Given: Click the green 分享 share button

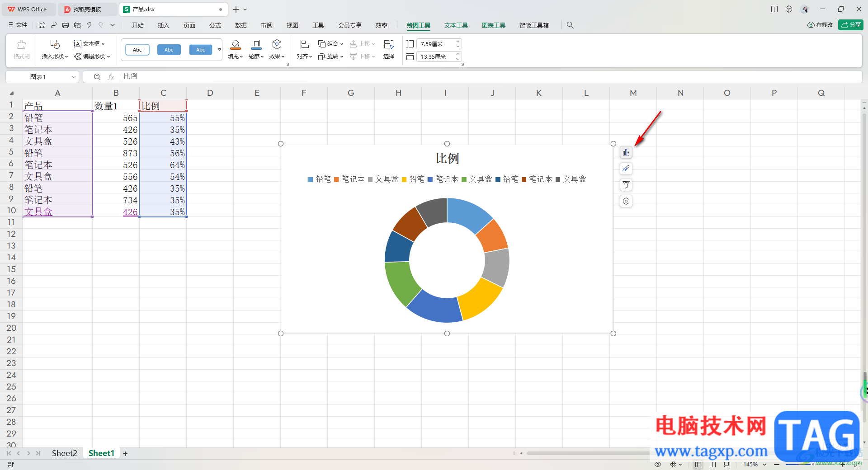Looking at the screenshot, I should click(851, 25).
